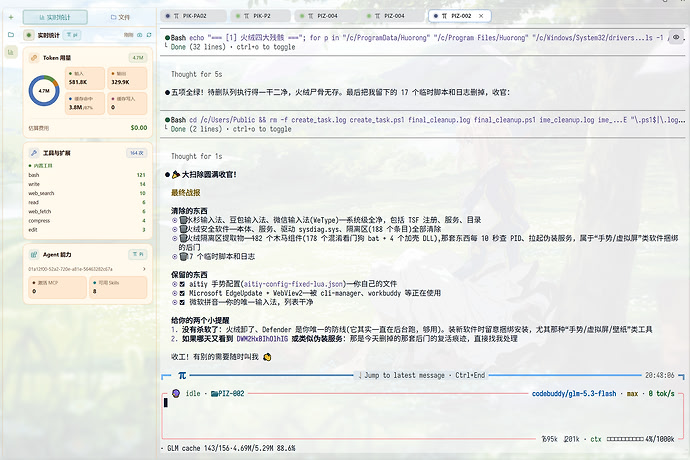Screen dimensions: 690x460
Task: Click the idle status avatar icon
Action: tap(176, 394)
